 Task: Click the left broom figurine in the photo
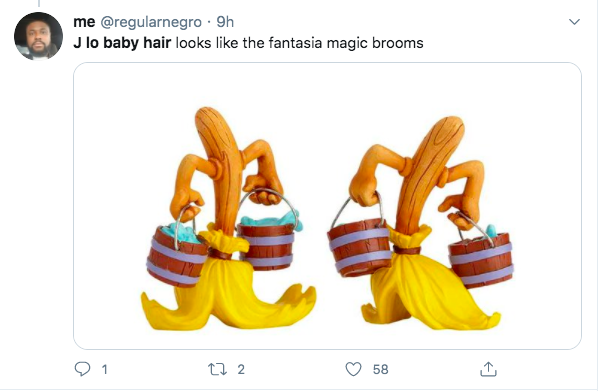click(228, 219)
